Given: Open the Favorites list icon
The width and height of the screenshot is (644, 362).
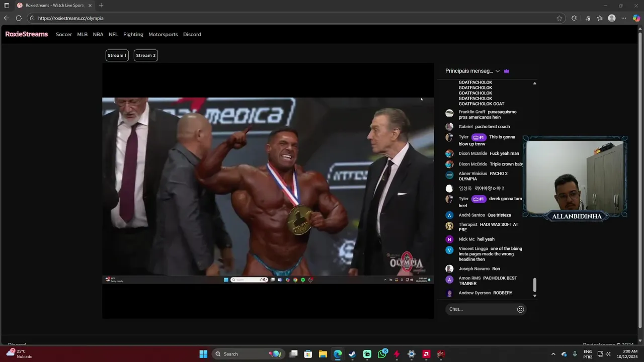Looking at the screenshot, I should coord(600,18).
